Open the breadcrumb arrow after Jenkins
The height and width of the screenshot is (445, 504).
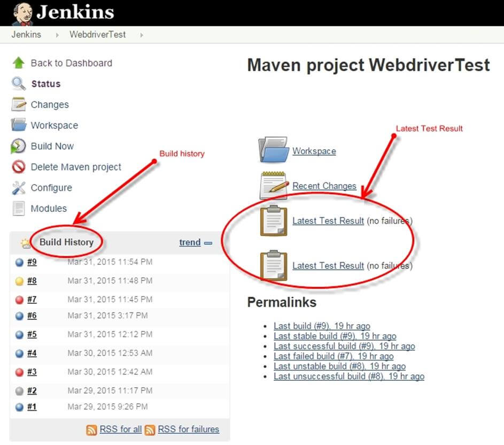click(57, 35)
